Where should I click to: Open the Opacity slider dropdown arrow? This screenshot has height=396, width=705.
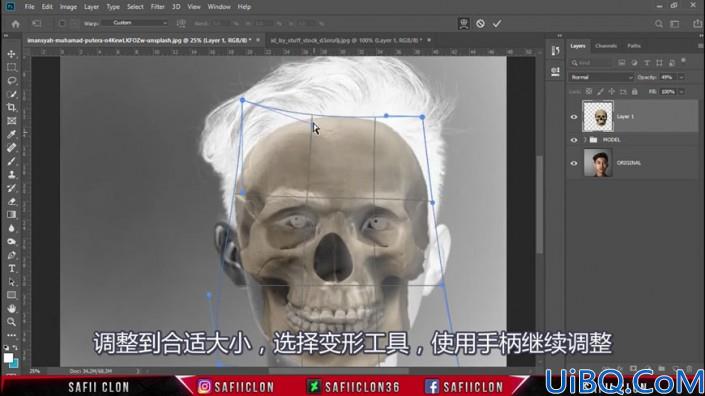click(x=682, y=77)
